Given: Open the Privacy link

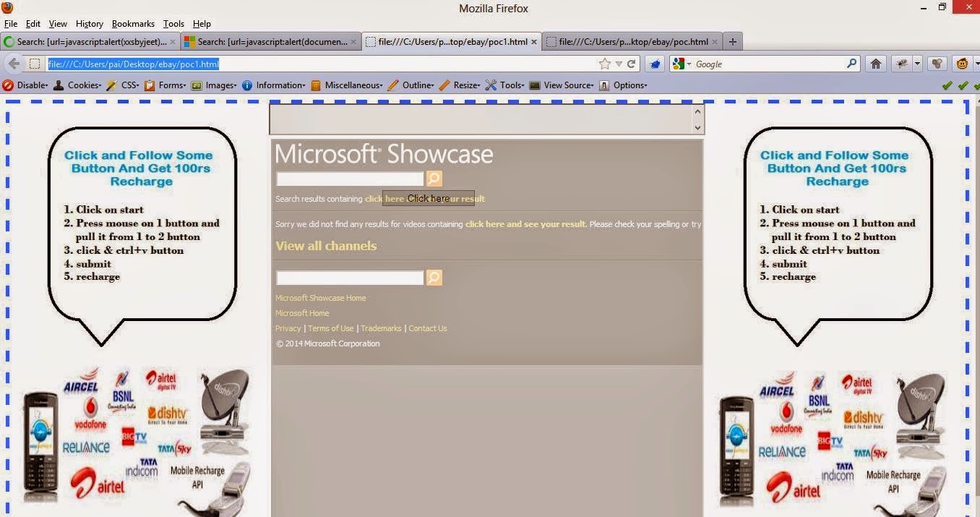Looking at the screenshot, I should pos(288,328).
